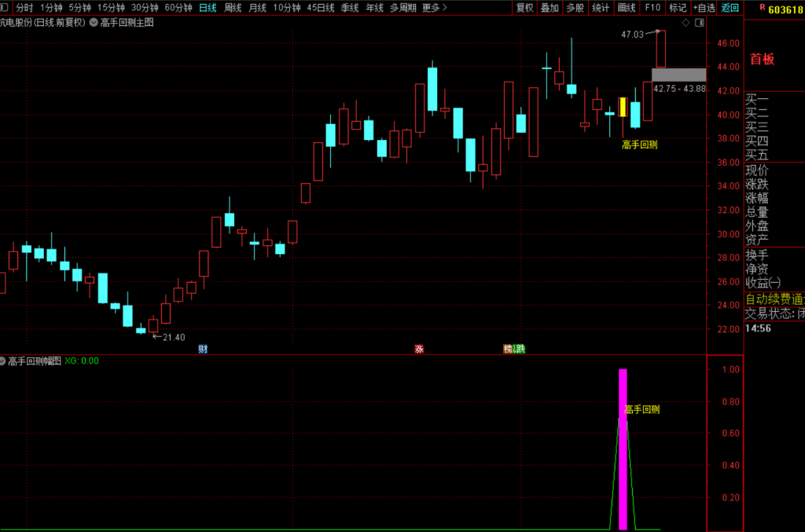Click the magenta signal bar in the sub-chart
This screenshot has height=532, width=805.
[623, 449]
